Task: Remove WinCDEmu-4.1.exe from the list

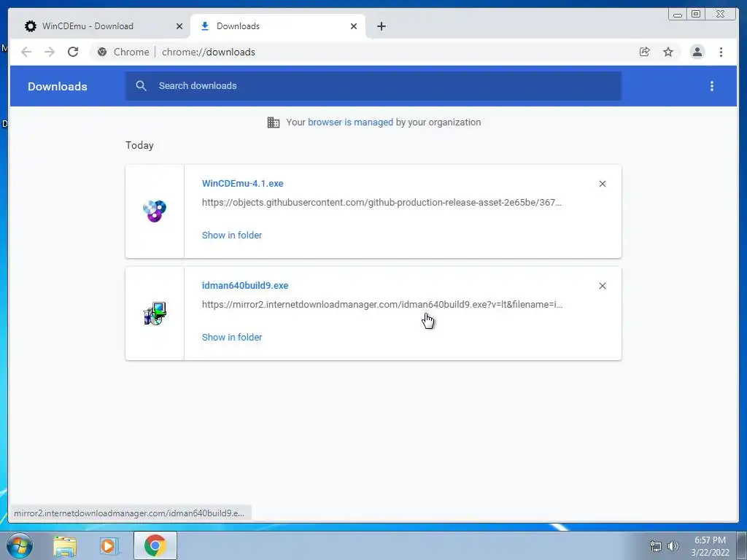Action: pyautogui.click(x=603, y=184)
